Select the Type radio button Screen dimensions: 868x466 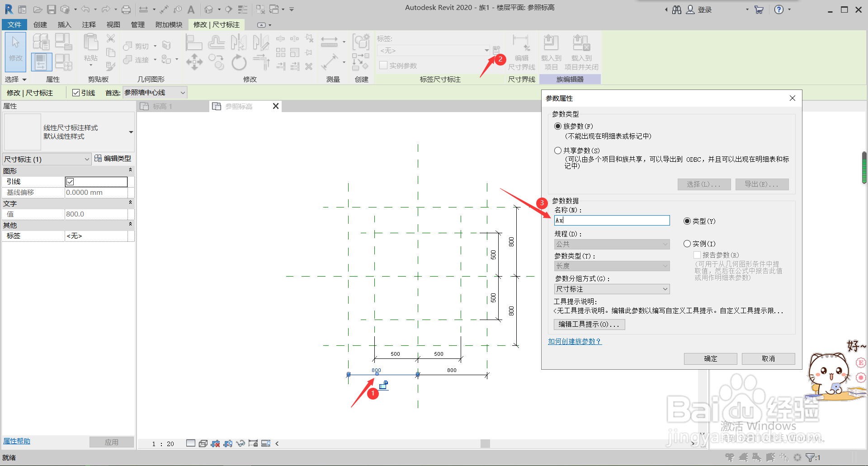(687, 221)
